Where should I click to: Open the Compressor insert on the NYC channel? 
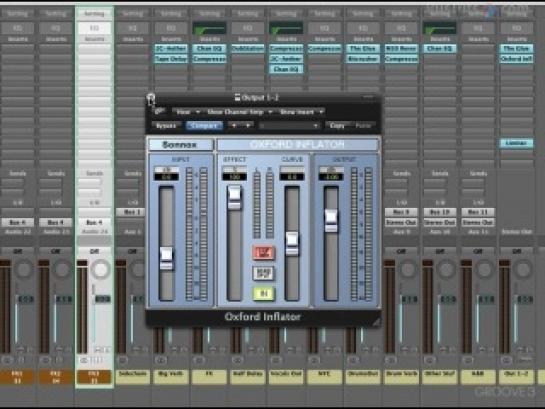pyautogui.click(x=324, y=49)
